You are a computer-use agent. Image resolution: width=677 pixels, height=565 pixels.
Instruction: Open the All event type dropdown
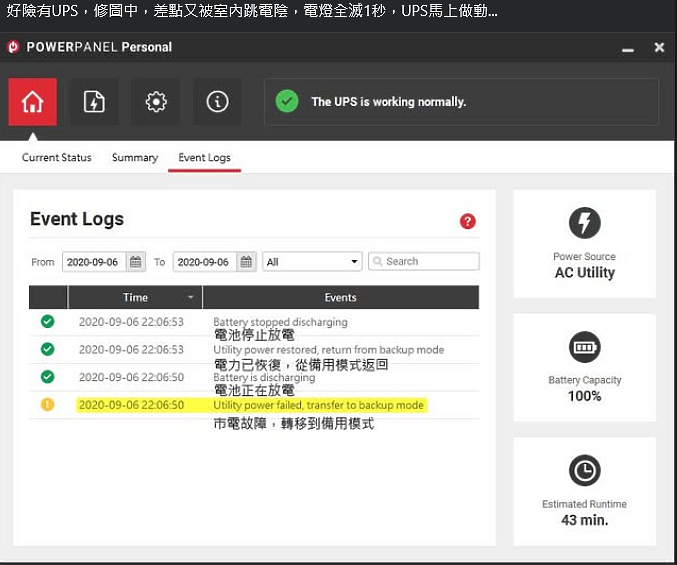click(312, 262)
